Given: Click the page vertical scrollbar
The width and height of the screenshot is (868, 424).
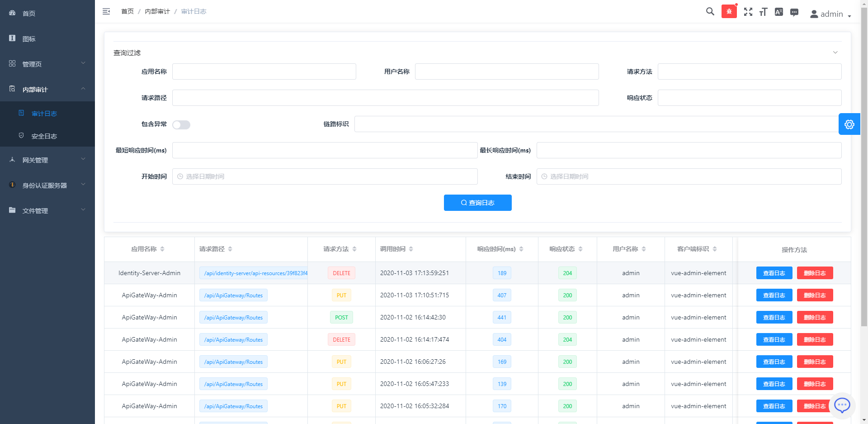Looking at the screenshot, I should pyautogui.click(x=864, y=181).
